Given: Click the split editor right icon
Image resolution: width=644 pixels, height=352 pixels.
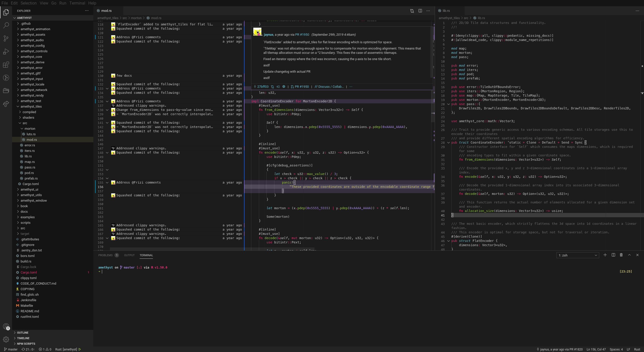Looking at the screenshot, I should click(420, 11).
